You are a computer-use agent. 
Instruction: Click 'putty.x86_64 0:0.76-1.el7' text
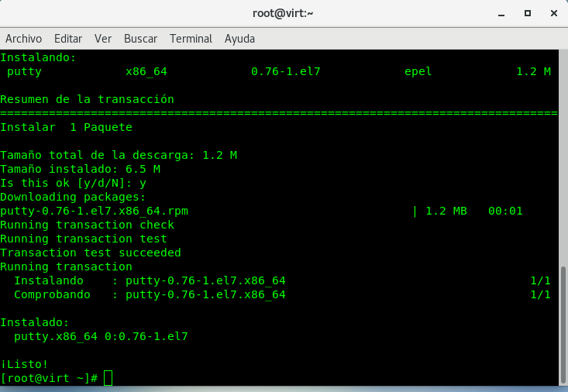[x=101, y=336]
